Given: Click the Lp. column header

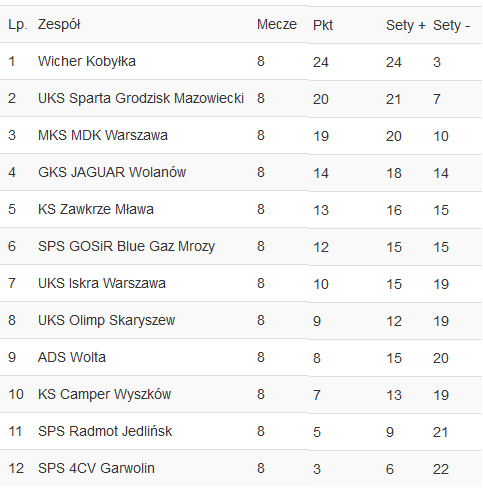Looking at the screenshot, I should click(18, 24).
